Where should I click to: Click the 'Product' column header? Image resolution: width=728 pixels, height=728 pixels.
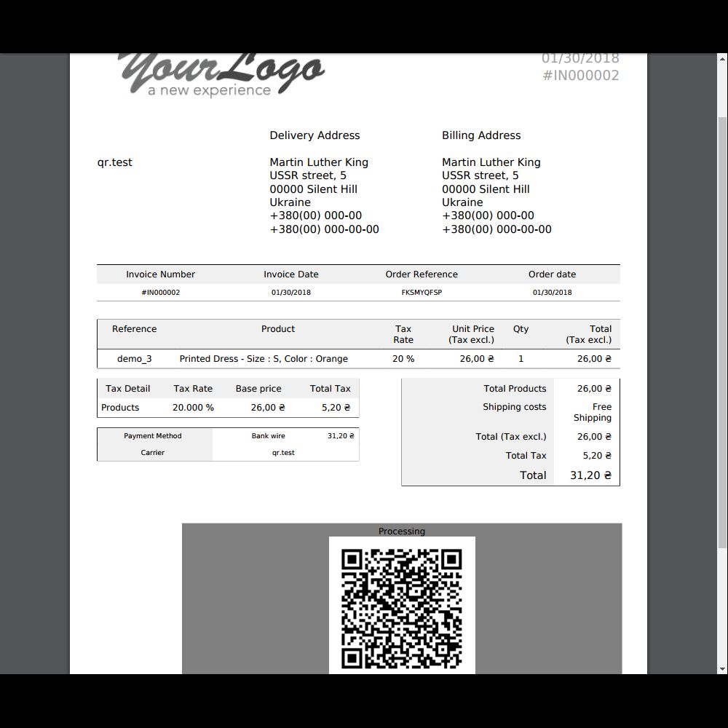[278, 329]
